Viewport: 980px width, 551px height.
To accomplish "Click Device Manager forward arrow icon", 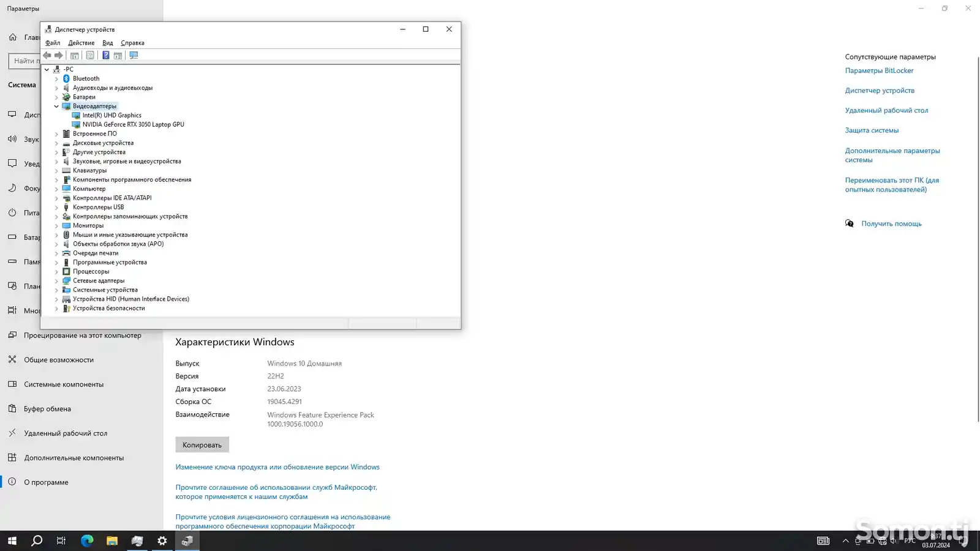I will [x=59, y=55].
